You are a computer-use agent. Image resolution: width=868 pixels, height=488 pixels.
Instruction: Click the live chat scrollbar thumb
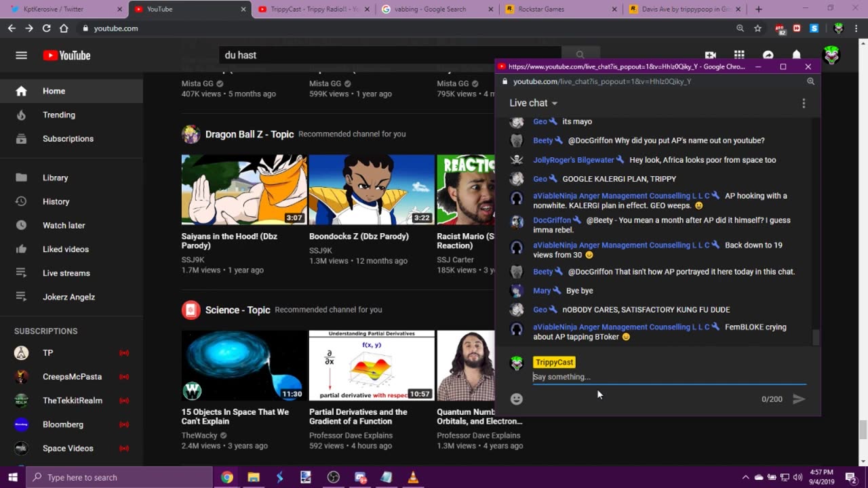(816, 337)
